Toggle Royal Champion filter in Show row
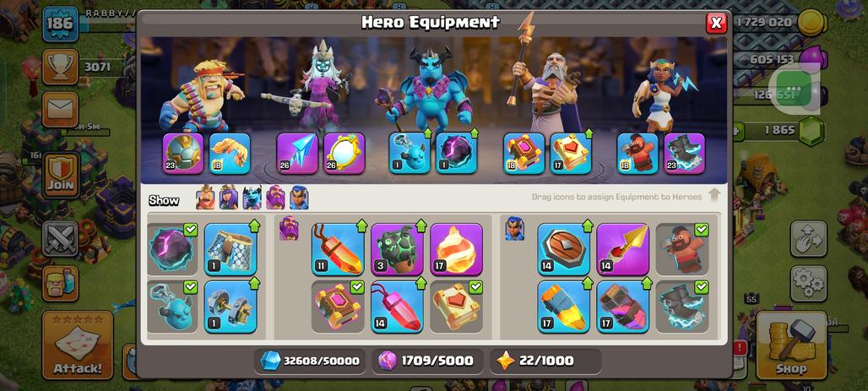868x391 pixels. [x=299, y=198]
